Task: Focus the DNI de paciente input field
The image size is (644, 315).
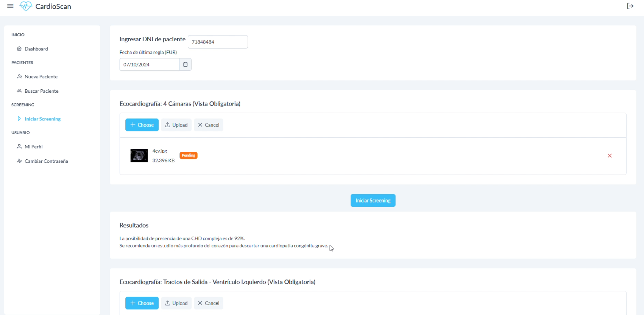Action: (218, 42)
